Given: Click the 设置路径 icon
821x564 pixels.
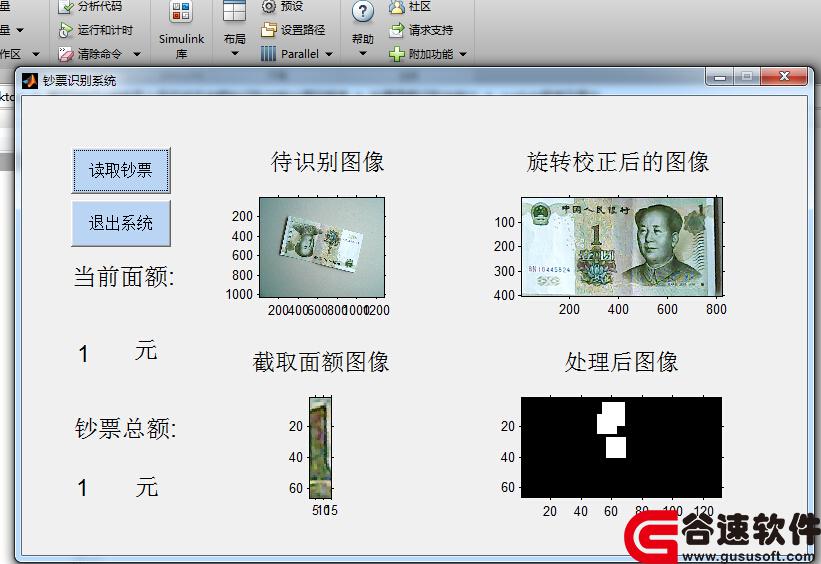Looking at the screenshot, I should [269, 30].
